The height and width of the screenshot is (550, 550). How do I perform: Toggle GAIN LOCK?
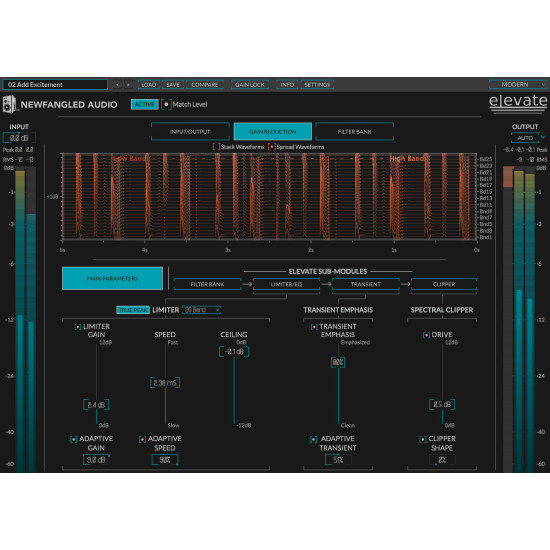click(250, 85)
